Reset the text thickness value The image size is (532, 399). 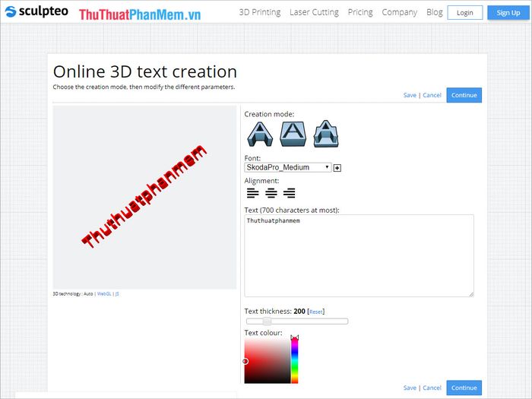click(316, 312)
